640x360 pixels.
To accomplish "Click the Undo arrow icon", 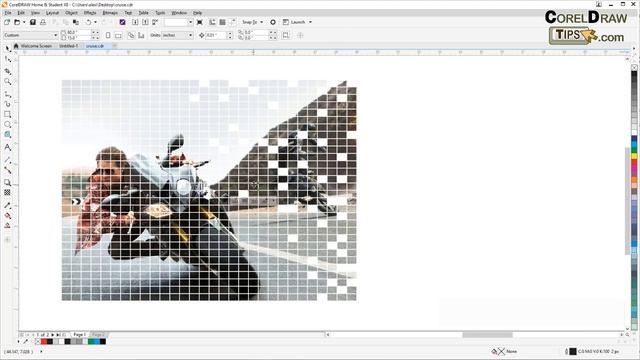I will pos(88,22).
